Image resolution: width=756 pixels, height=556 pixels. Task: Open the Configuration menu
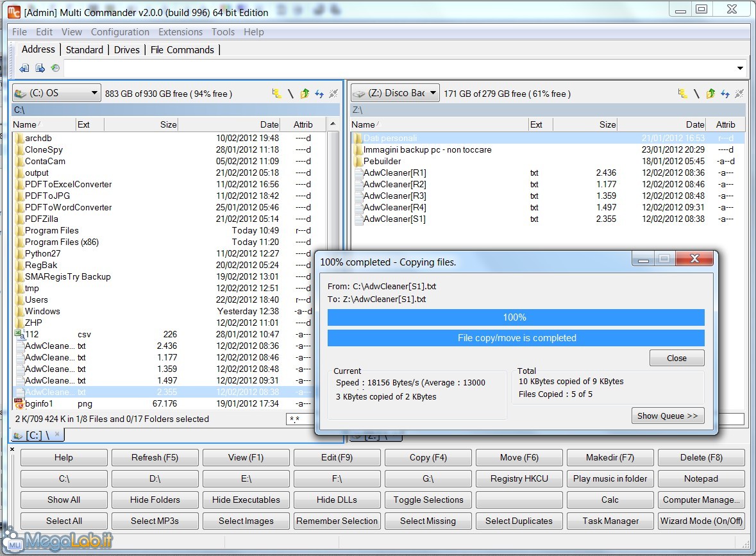pos(120,32)
